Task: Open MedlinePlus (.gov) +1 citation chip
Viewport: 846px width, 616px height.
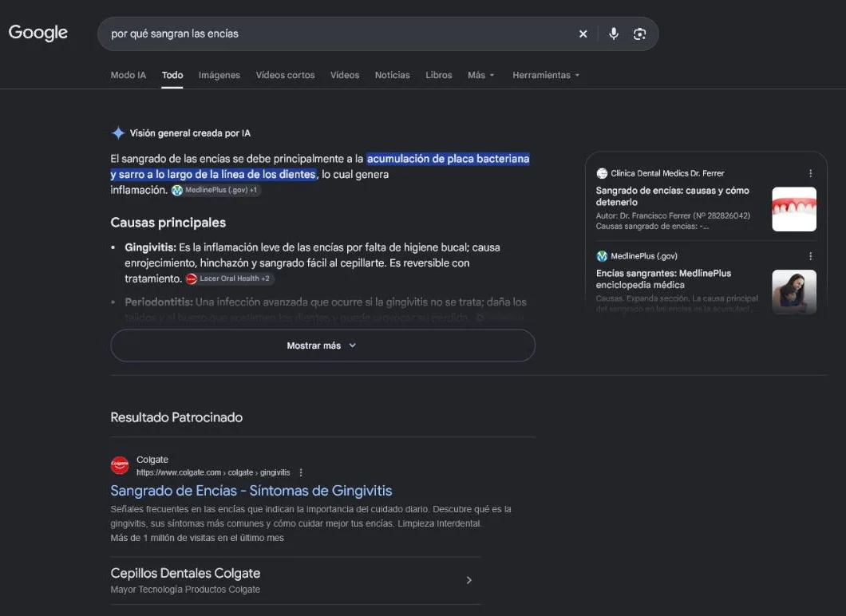Action: pyautogui.click(x=215, y=190)
